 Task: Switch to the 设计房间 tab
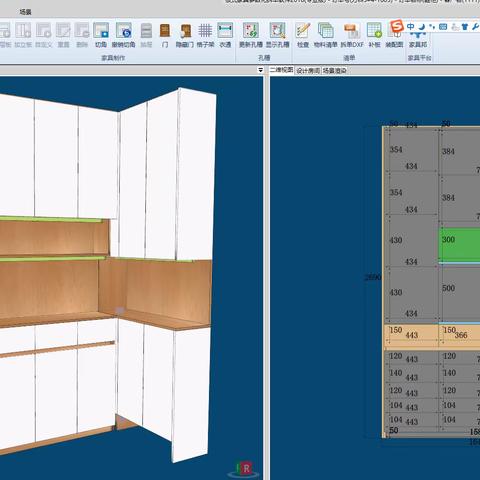[x=308, y=71]
